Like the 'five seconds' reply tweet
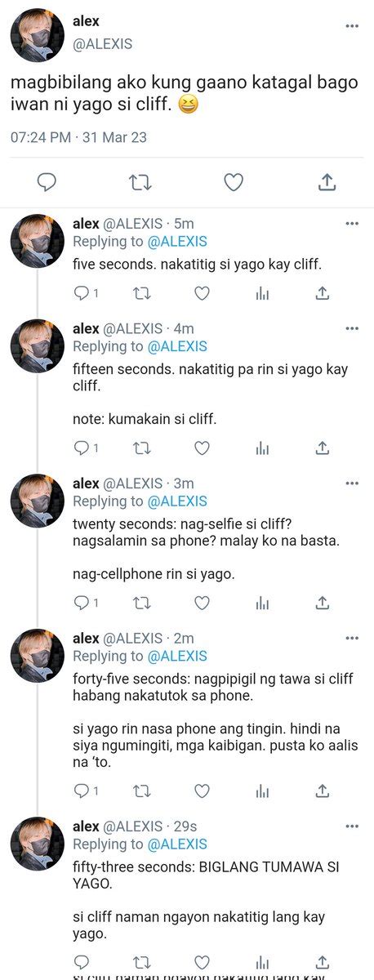Viewport: 374px width, 980px height. click(202, 292)
